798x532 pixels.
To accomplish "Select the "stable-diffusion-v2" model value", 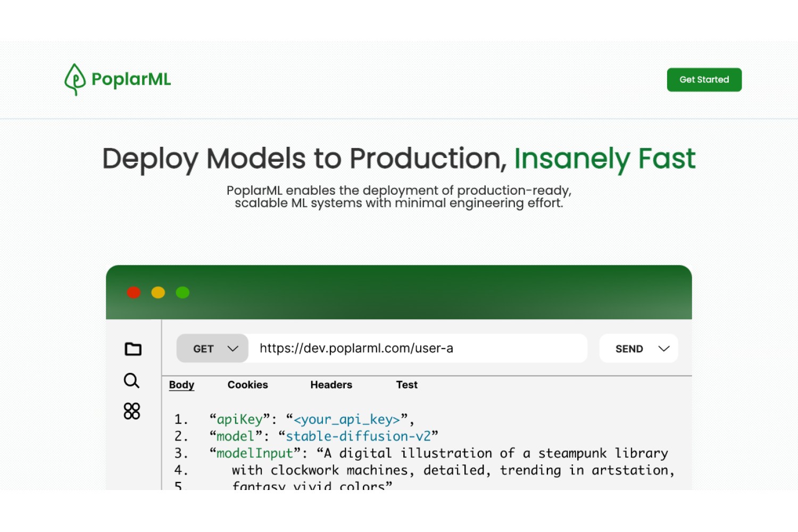I will pos(358,436).
